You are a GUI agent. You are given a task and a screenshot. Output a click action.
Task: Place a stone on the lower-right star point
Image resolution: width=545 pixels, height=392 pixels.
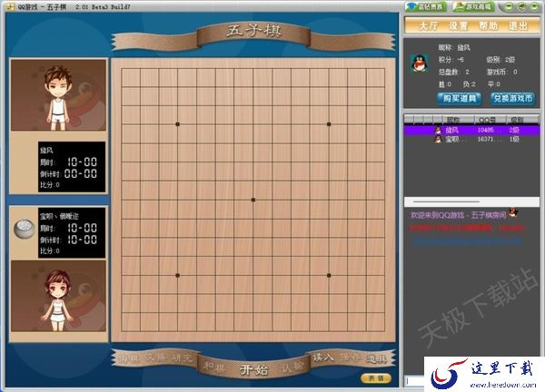[x=329, y=275]
